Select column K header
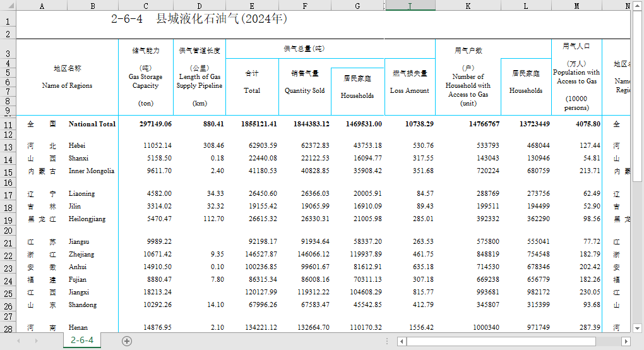Screen dimensions: 644x350 [x=468, y=6]
